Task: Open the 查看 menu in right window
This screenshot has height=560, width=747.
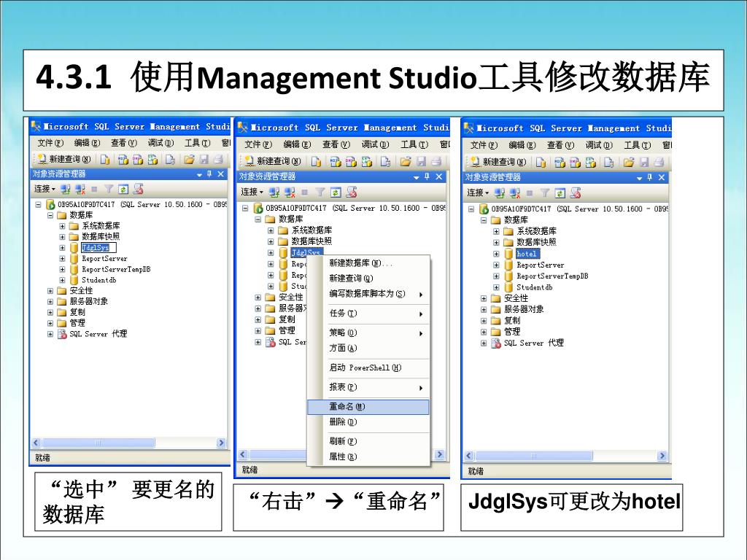Action: coord(560,145)
